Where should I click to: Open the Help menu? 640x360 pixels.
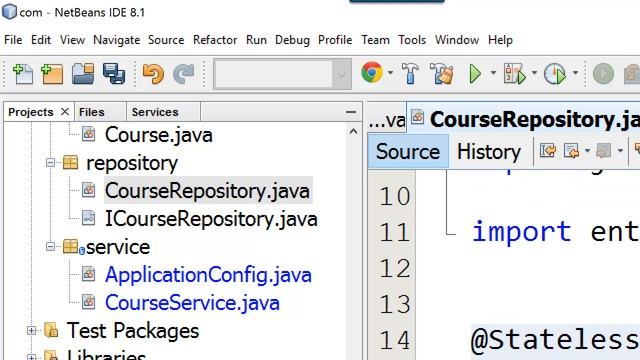(x=500, y=40)
